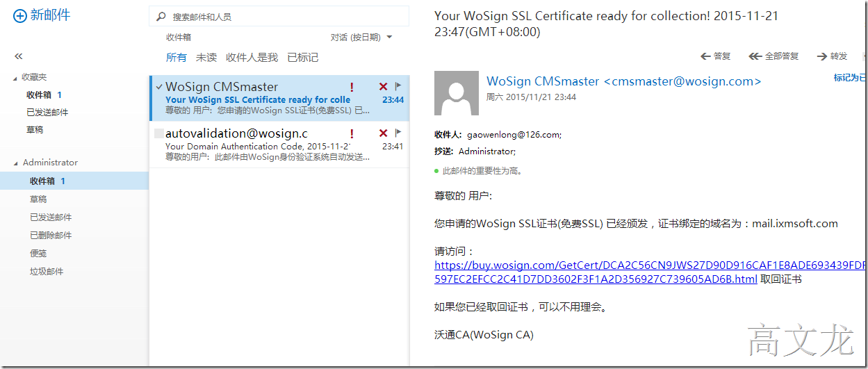Collapse the 收藏夹 favorites group
Image resolution: width=868 pixels, height=369 pixels.
coord(15,78)
